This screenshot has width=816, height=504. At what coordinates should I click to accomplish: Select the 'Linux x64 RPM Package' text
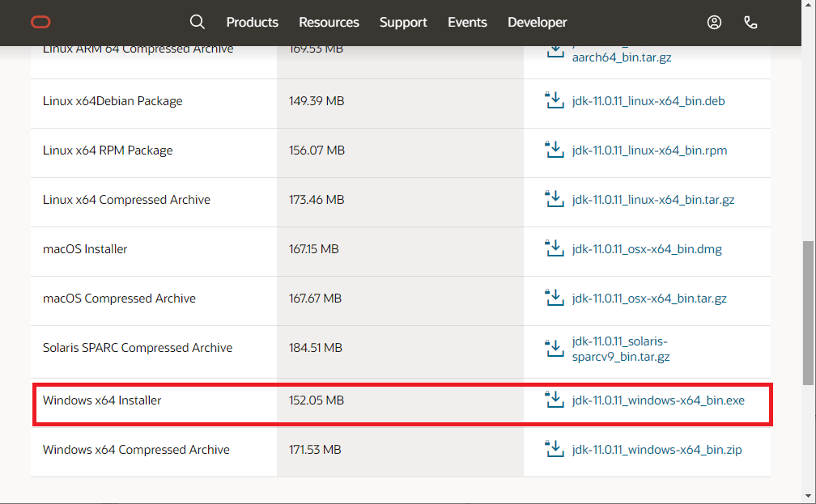click(x=108, y=150)
